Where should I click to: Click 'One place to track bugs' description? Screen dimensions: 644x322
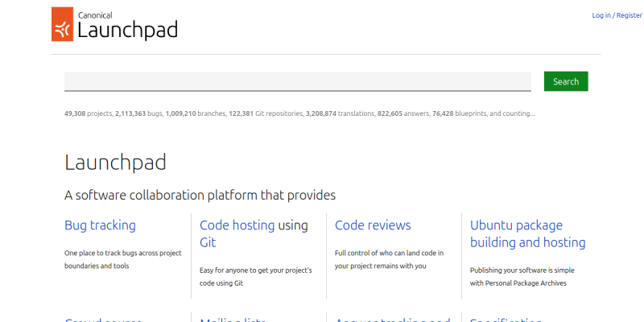123,259
